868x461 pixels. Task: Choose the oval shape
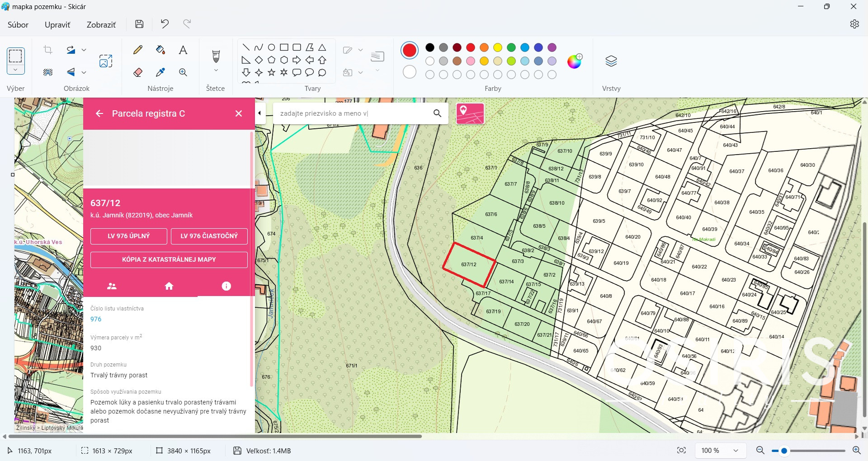pos(271,47)
